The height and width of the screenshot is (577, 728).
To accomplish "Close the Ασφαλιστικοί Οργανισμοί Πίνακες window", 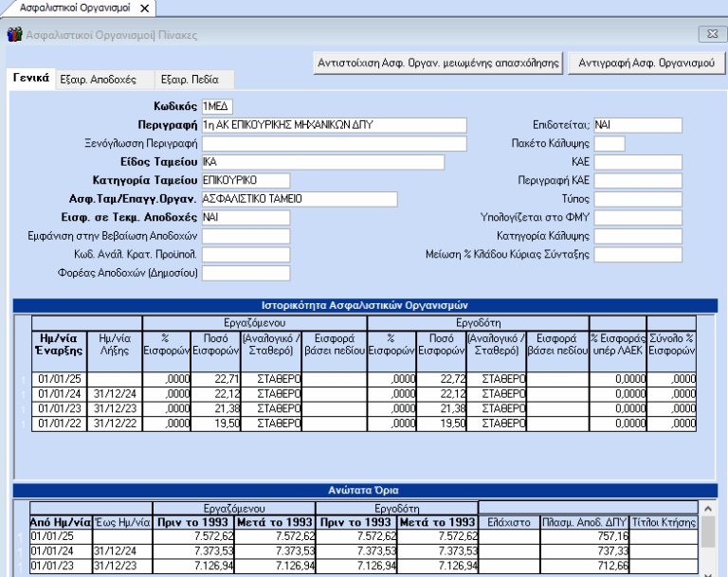I will pyautogui.click(x=711, y=35).
